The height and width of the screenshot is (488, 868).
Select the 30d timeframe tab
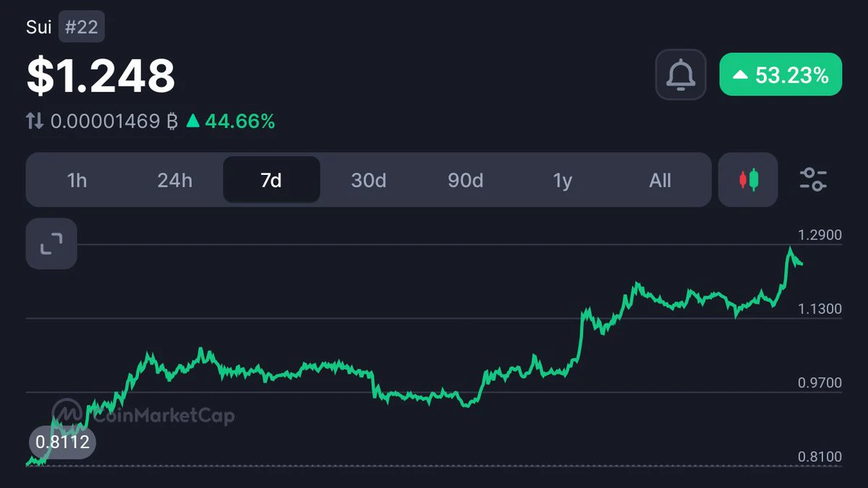tap(368, 180)
